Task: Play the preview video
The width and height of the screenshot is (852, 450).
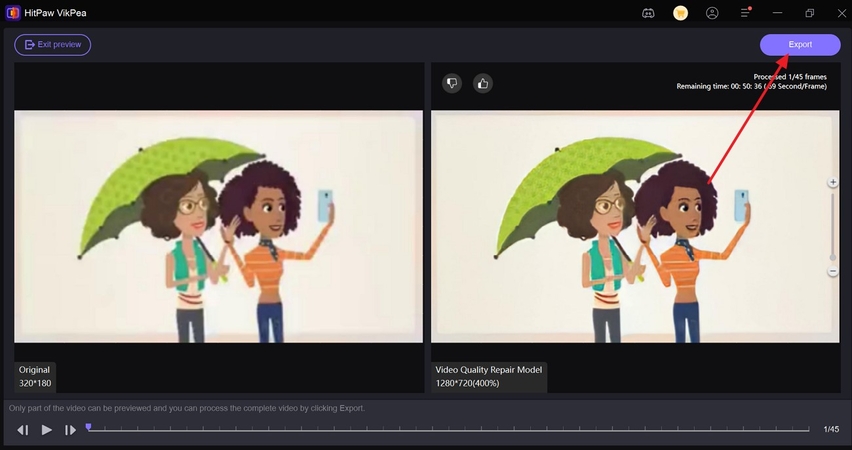Action: tap(47, 430)
